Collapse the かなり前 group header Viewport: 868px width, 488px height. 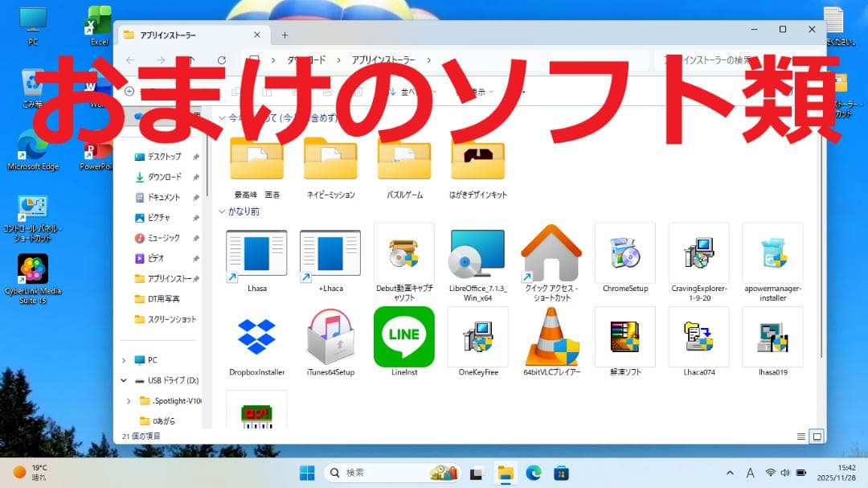click(x=222, y=211)
